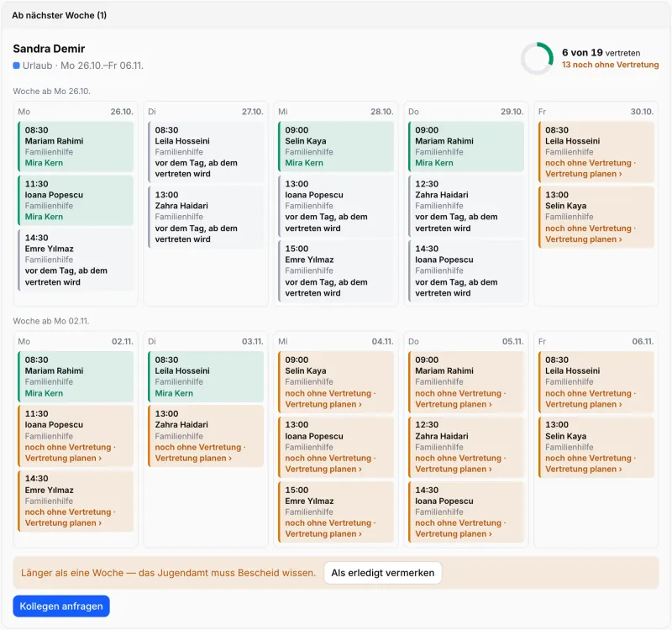Open Mariam Rahimi's 08:30 appointment on 02.11.
The image size is (672, 630).
[76, 376]
